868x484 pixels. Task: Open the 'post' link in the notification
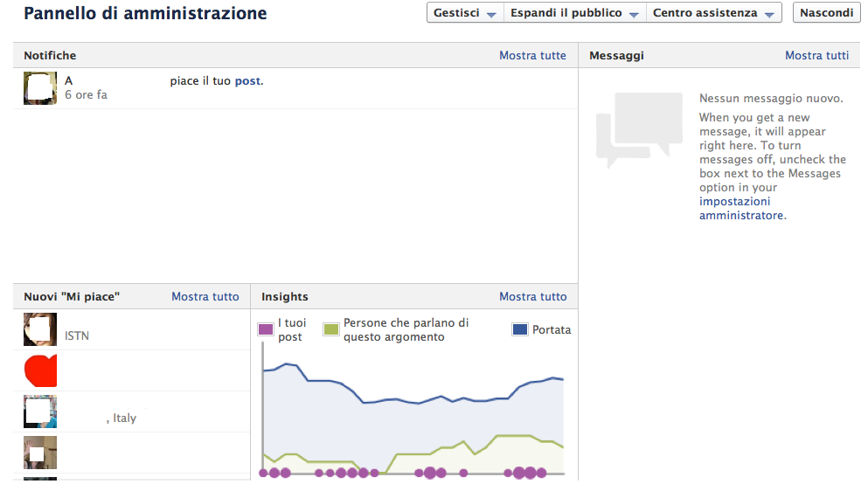coord(247,81)
